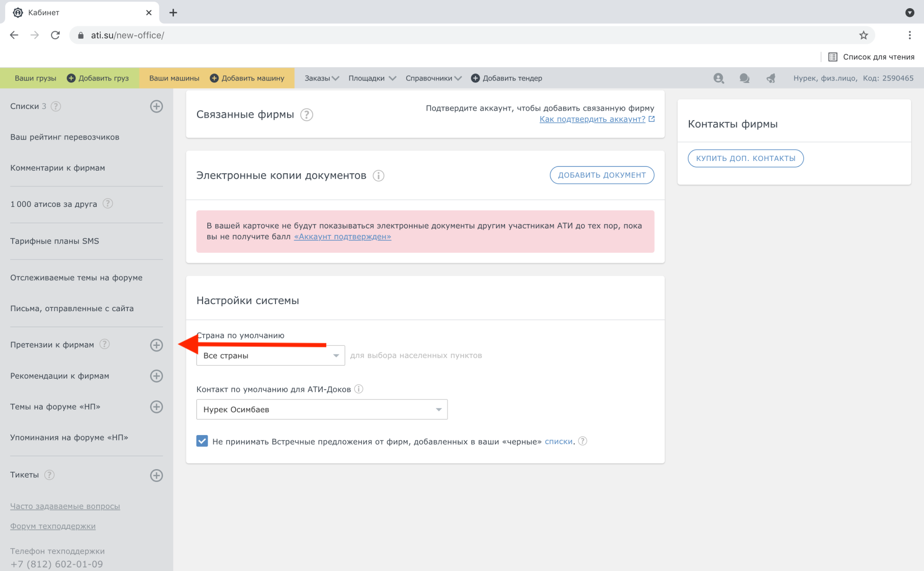924x571 pixels.
Task: Open «Аккаунт подтвержден» link in pink notice
Action: 343,237
